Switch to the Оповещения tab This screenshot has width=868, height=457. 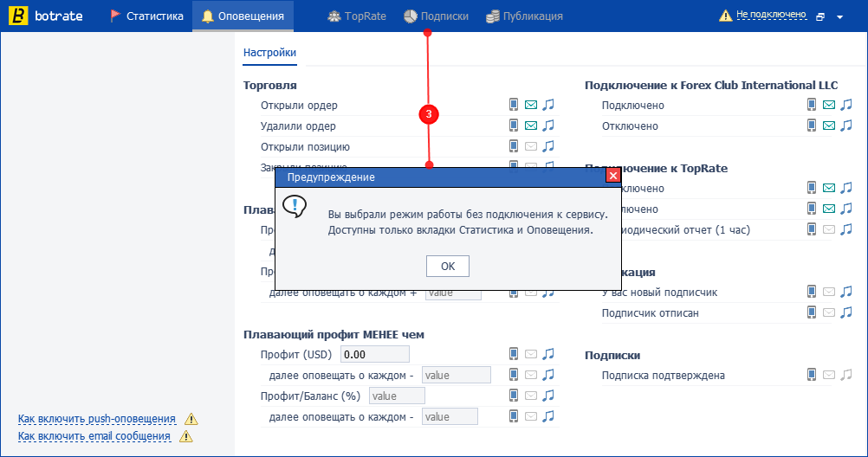click(x=243, y=16)
